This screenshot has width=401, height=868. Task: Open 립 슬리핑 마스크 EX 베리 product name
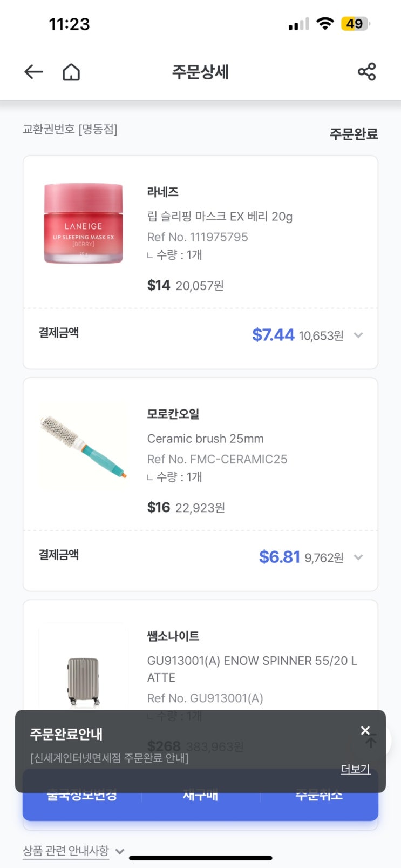220,217
